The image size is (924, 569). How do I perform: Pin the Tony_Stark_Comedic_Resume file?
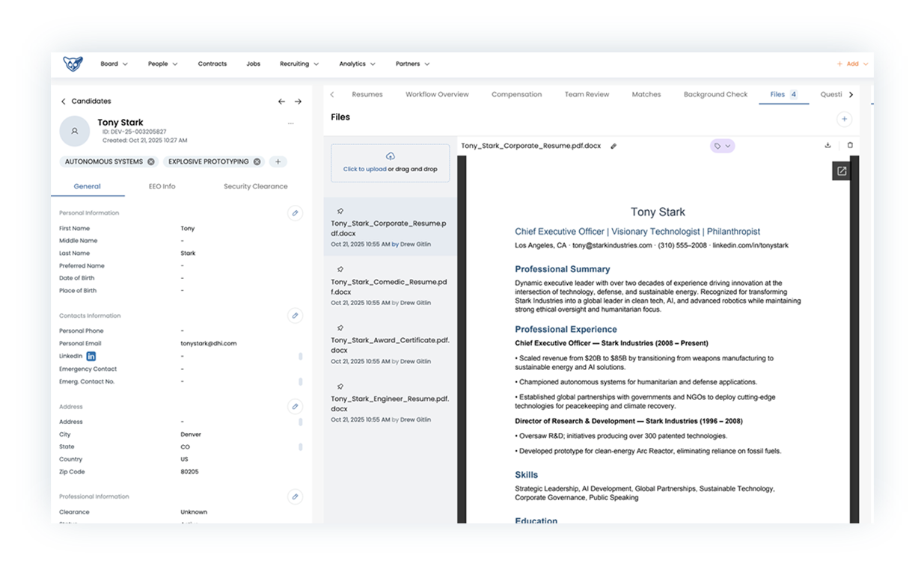tap(340, 268)
